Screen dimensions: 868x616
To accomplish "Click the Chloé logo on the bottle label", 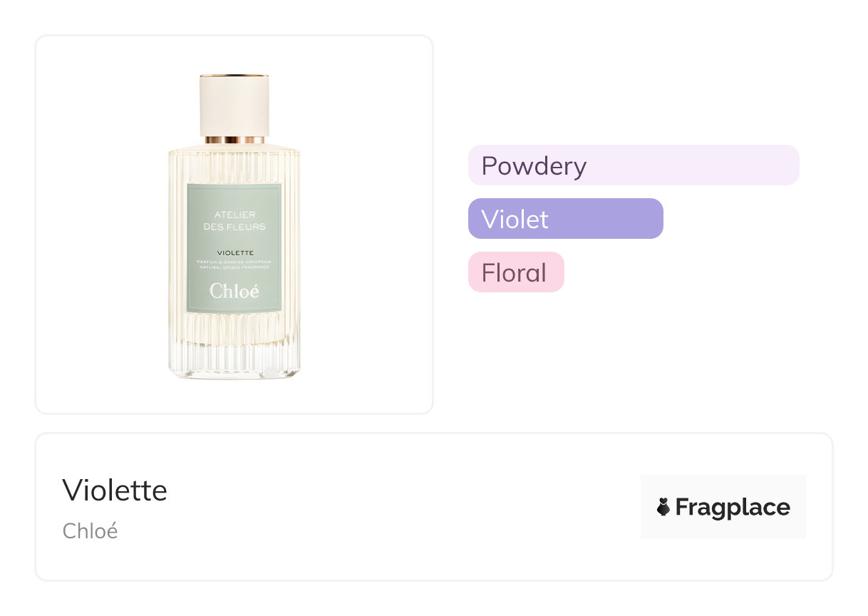I will pos(234,291).
